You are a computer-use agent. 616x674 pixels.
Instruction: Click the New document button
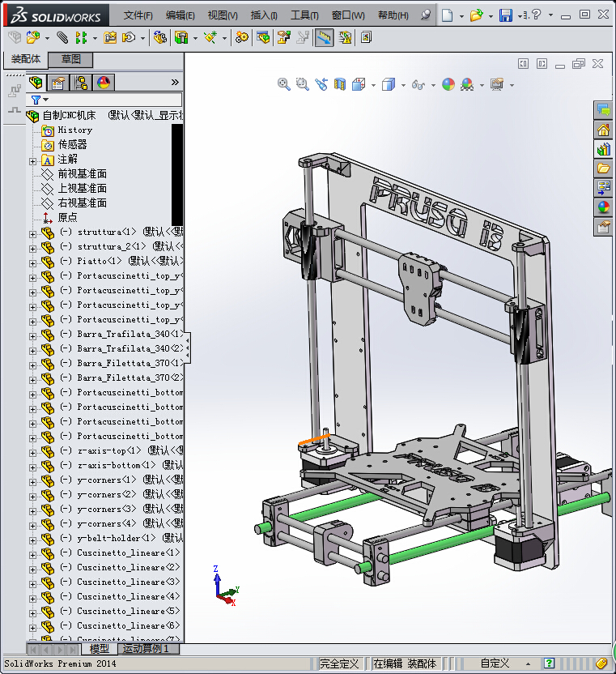tap(447, 15)
